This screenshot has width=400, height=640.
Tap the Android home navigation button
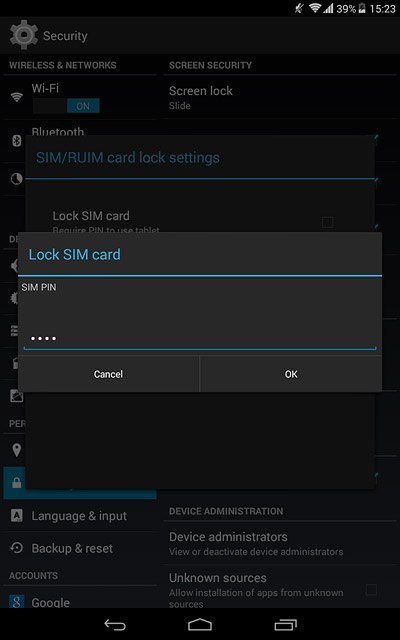click(200, 624)
